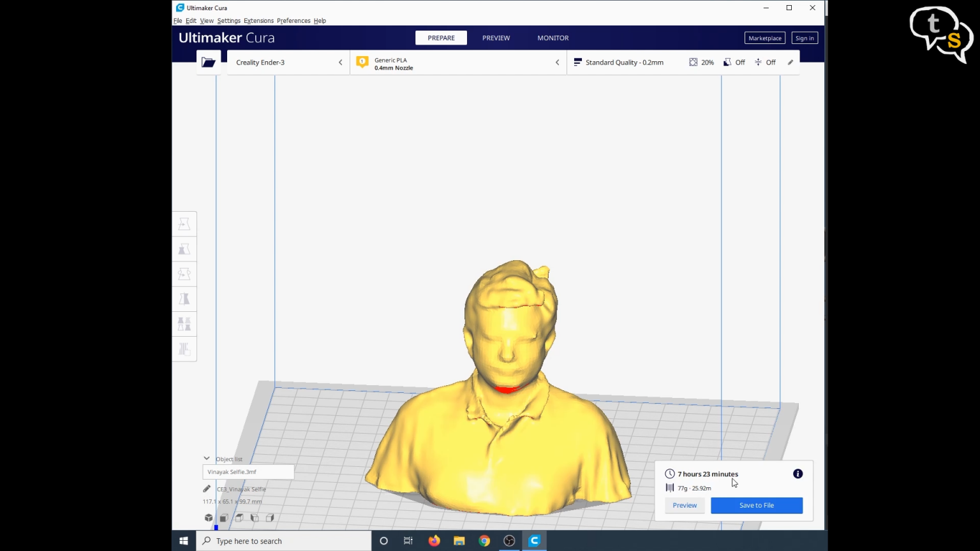The image size is (980, 551).
Task: Switch to the front view cube icon
Action: (x=224, y=518)
